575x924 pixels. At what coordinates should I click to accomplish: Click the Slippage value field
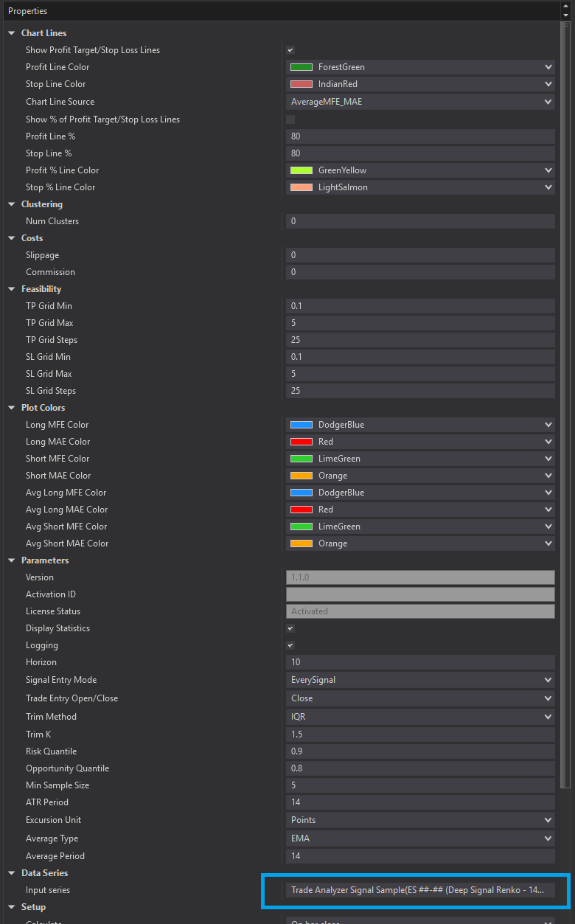(x=420, y=255)
